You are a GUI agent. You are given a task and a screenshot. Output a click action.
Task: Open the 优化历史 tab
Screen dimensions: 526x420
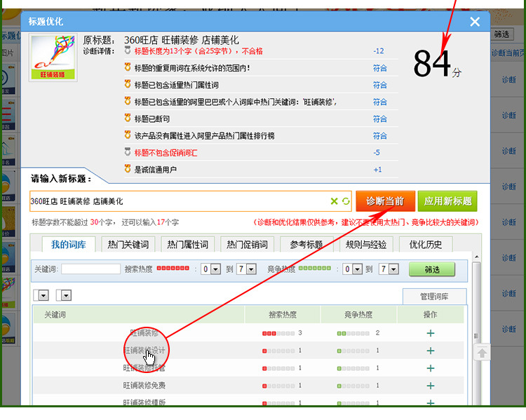click(426, 245)
